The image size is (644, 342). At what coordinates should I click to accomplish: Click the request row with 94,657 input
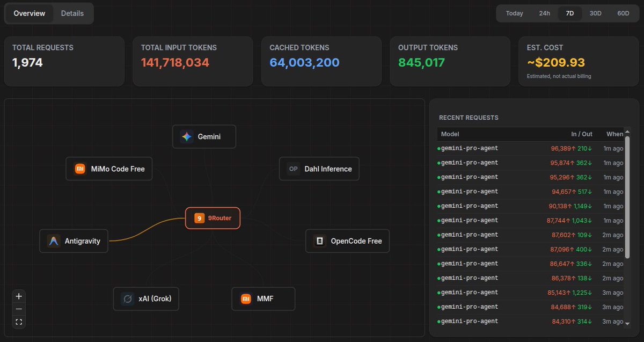(531, 192)
